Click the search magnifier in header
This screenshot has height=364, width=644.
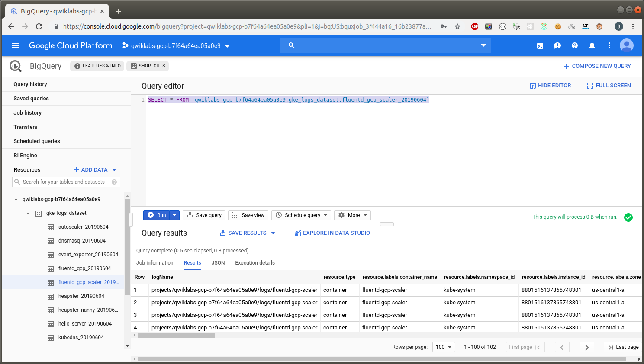(x=291, y=45)
